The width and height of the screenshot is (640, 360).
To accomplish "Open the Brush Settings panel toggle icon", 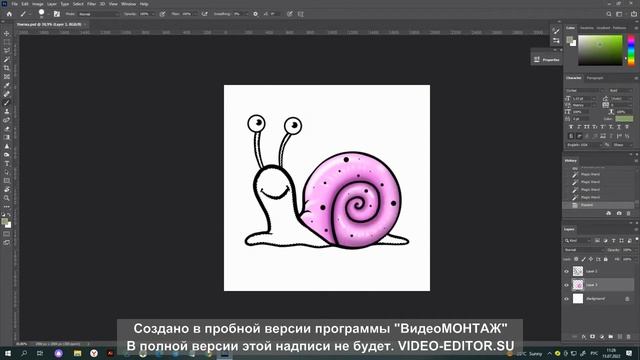I will [x=57, y=14].
